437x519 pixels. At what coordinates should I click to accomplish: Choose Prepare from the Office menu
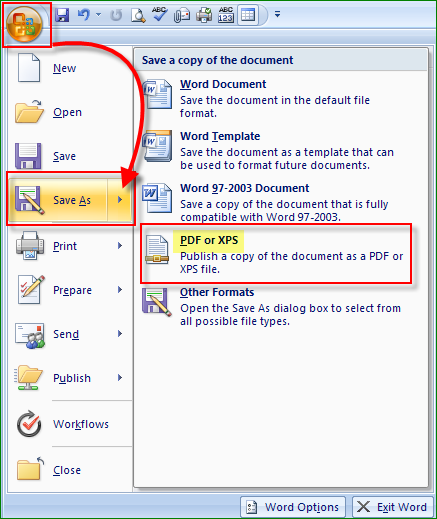point(72,290)
